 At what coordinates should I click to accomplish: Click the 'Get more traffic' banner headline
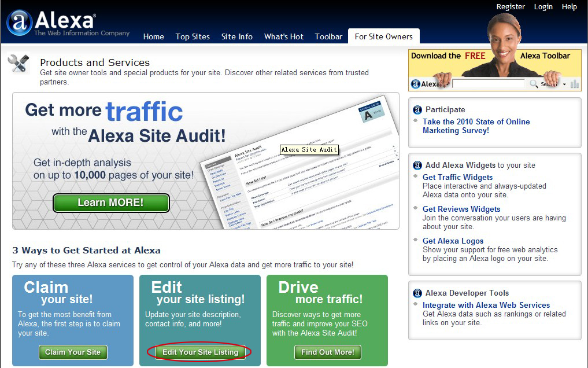pyautogui.click(x=104, y=111)
